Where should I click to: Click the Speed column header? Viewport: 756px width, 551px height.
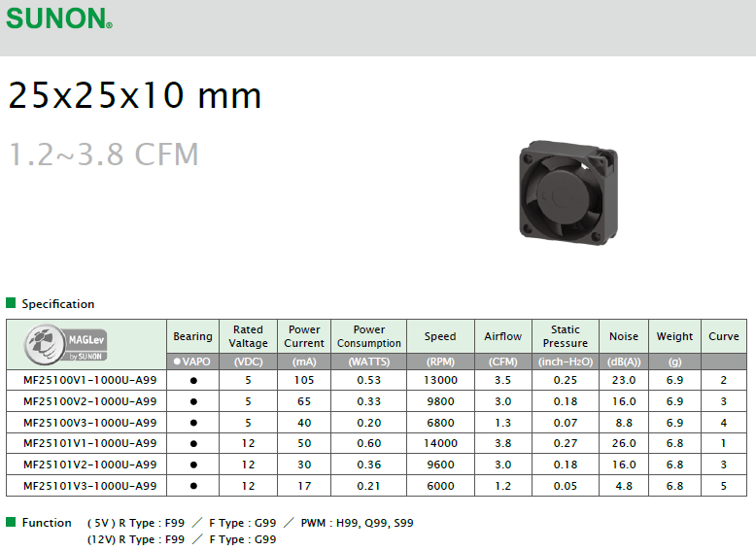[x=440, y=336]
